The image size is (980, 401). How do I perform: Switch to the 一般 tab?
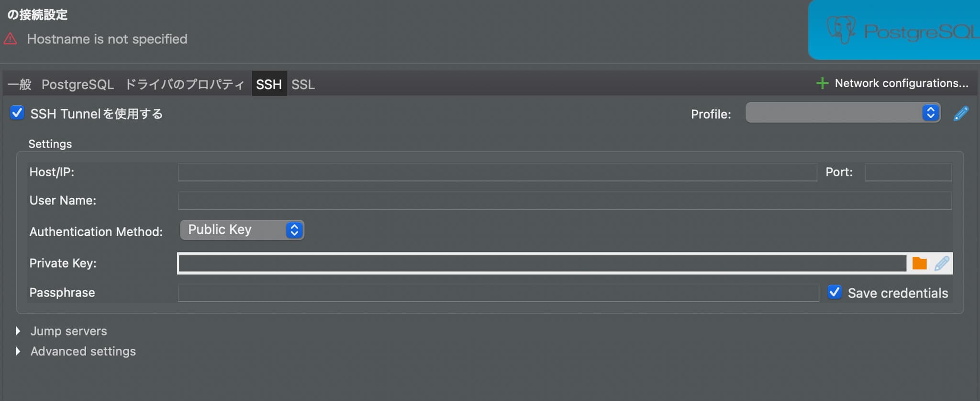(x=19, y=84)
